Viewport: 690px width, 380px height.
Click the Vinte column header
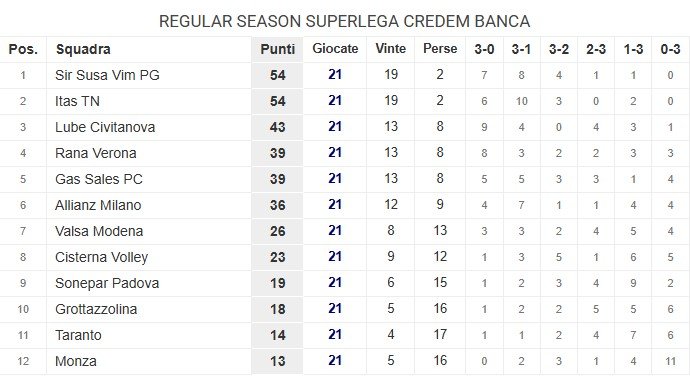pyautogui.click(x=390, y=48)
